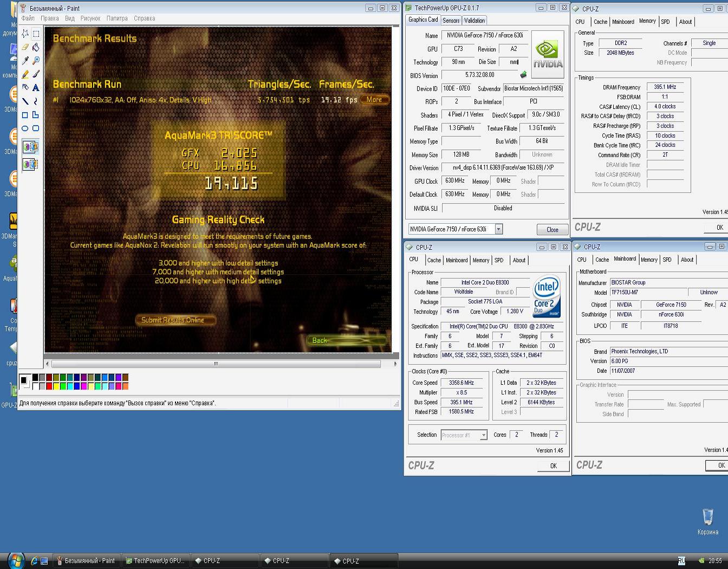Select the Magnifier tool in Paint

click(36, 61)
